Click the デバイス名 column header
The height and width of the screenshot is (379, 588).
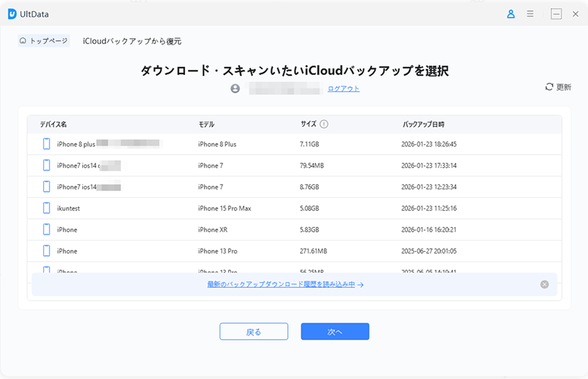click(x=53, y=124)
